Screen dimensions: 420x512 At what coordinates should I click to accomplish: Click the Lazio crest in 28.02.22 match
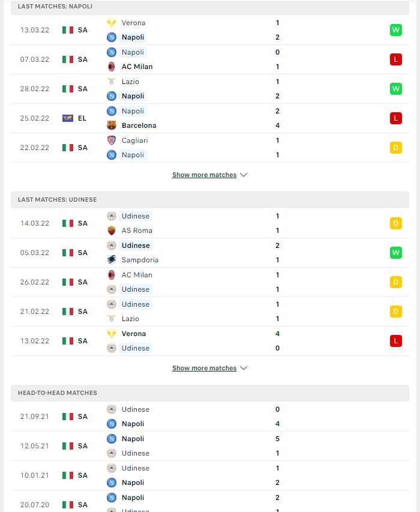point(112,82)
